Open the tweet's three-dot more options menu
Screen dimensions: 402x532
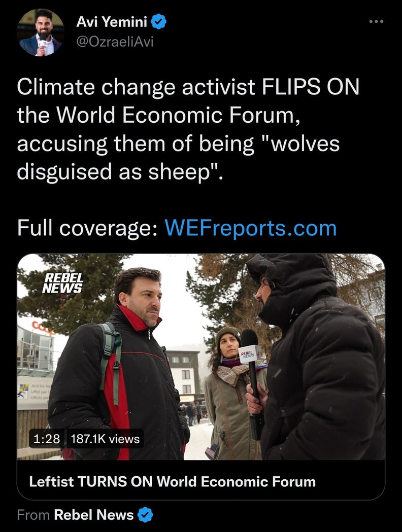pos(376,21)
